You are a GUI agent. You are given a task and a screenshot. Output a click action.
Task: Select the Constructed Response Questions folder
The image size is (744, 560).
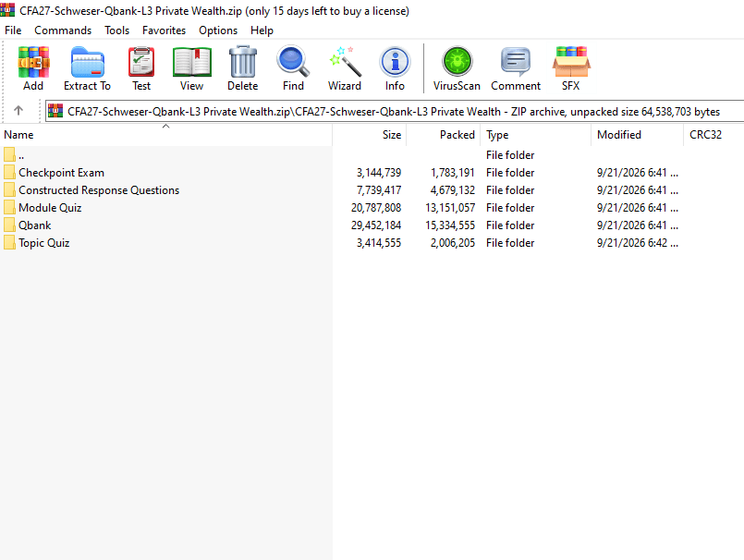[99, 190]
